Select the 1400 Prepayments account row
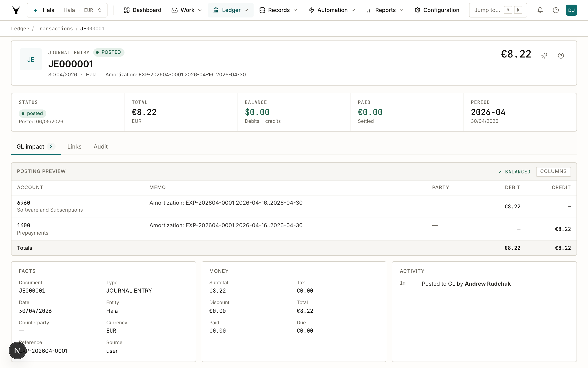Image resolution: width=588 pixels, height=368 pixels. [x=294, y=229]
